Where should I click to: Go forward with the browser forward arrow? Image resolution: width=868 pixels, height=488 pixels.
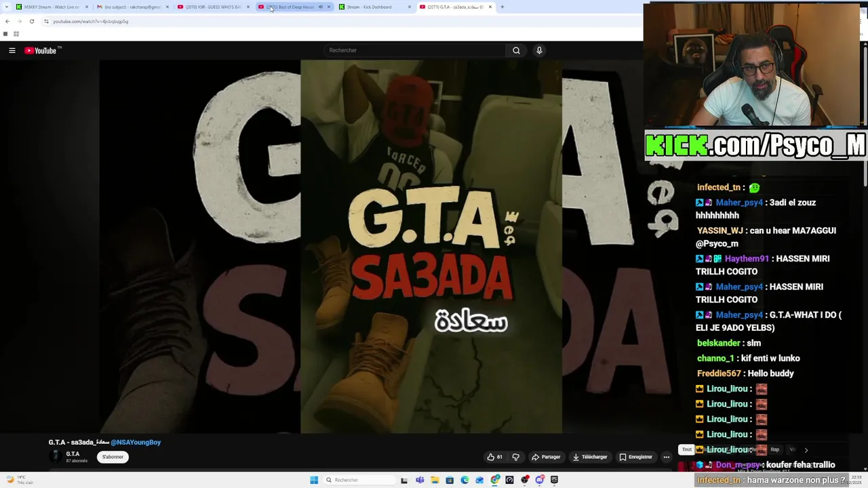[x=19, y=21]
